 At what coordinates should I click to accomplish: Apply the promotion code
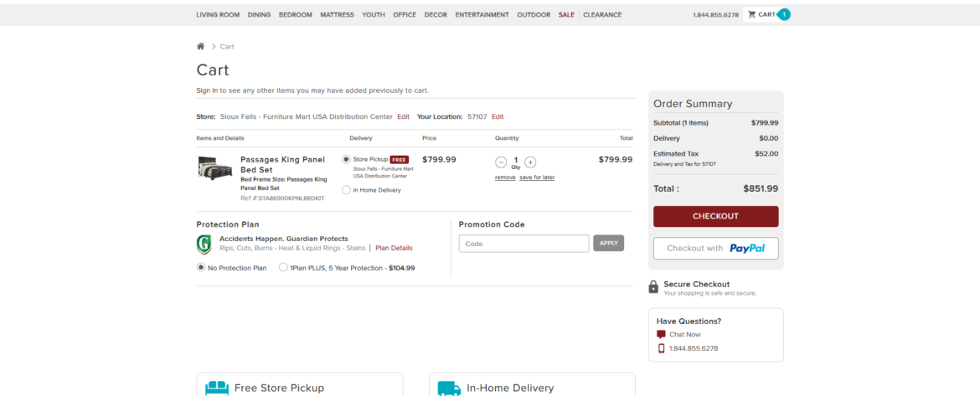coord(608,243)
